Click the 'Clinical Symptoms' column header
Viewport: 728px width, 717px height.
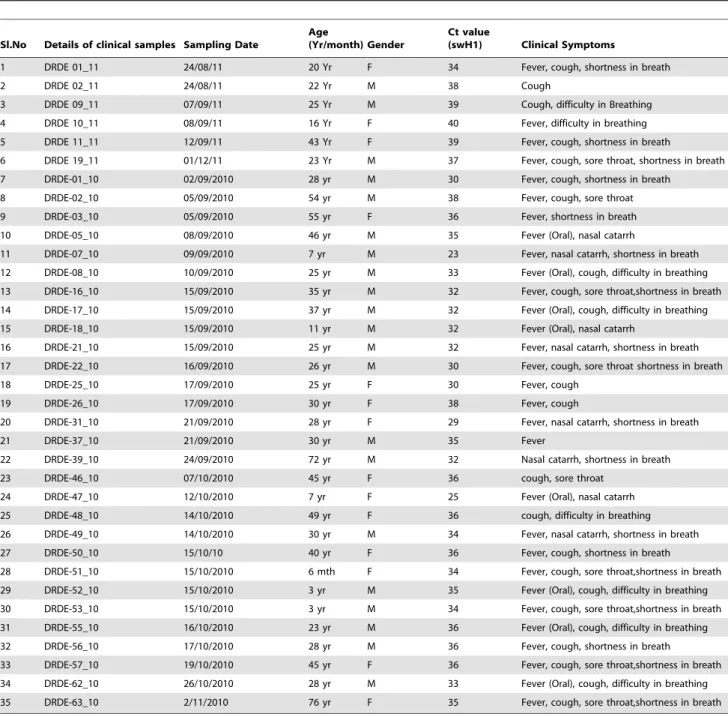point(568,45)
